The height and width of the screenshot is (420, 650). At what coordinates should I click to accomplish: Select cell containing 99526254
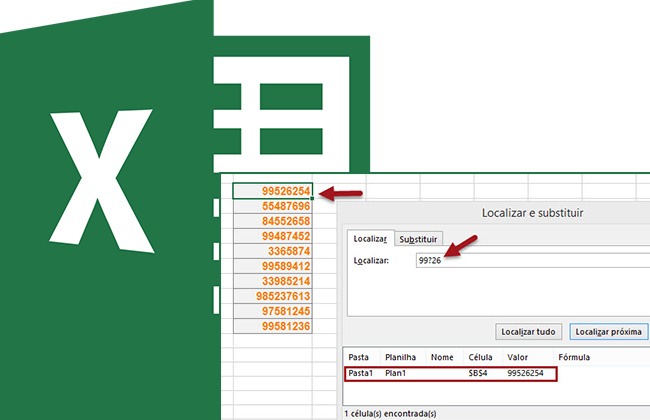273,191
